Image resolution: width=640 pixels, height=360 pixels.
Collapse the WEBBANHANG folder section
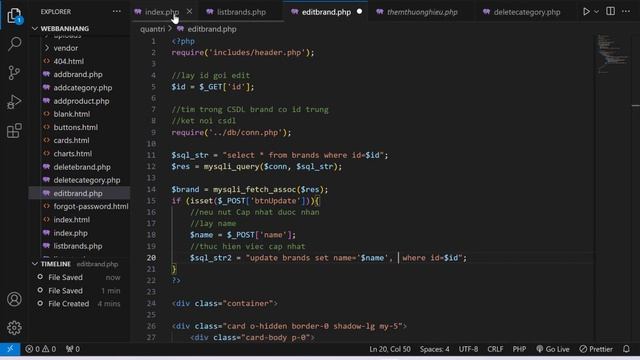[x=64, y=29]
